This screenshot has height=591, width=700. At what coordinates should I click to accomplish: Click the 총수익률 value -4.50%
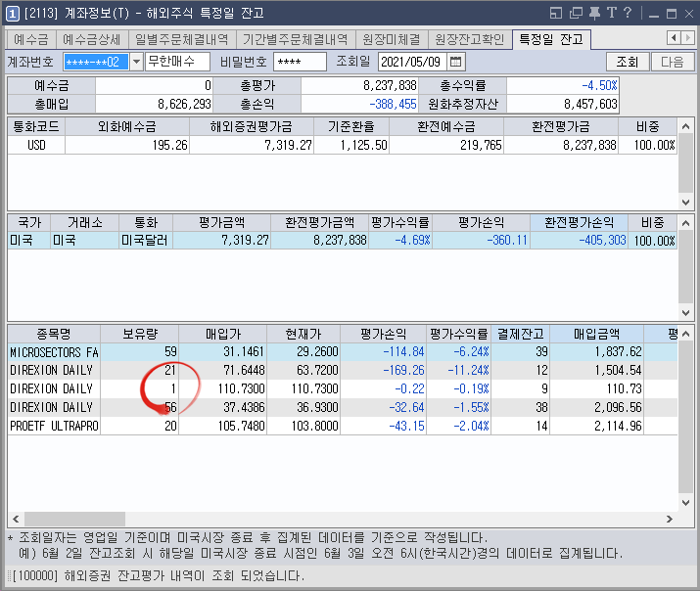[599, 85]
